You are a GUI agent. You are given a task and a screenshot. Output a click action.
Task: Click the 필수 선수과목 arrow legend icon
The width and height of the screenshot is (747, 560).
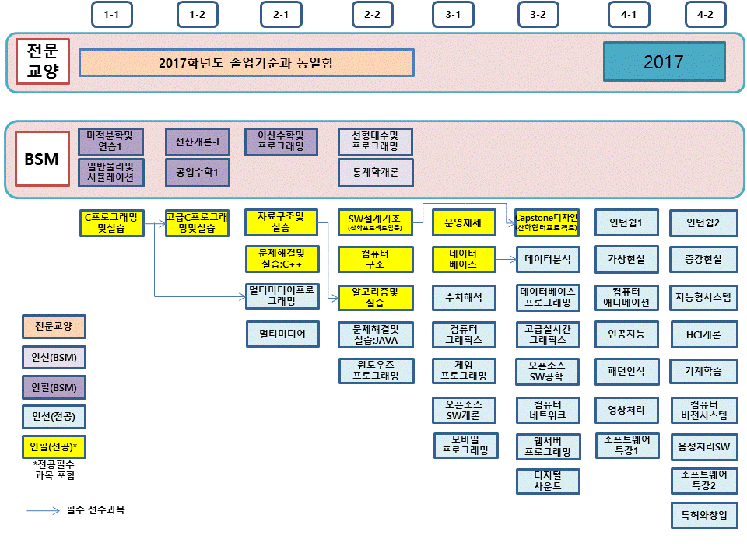[x=43, y=511]
